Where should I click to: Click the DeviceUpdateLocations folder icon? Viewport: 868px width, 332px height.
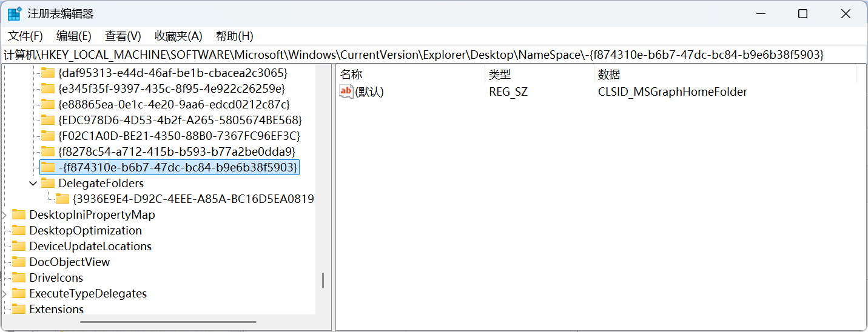pyautogui.click(x=19, y=246)
